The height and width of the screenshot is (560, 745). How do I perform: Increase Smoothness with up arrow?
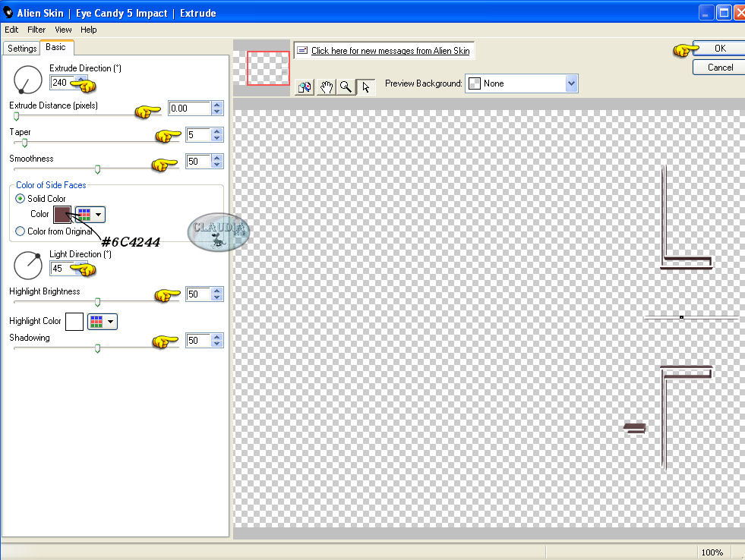click(x=217, y=158)
